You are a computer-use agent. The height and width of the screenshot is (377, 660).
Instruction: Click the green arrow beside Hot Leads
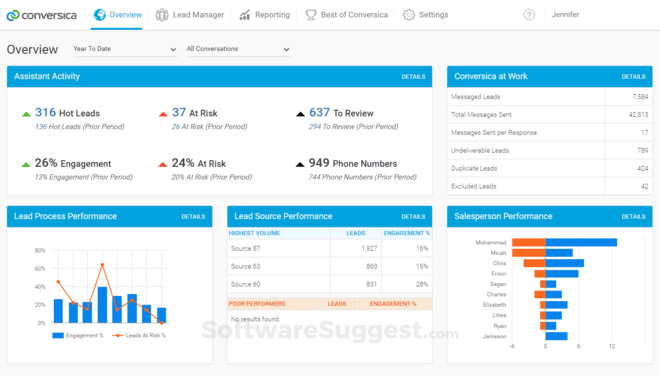[26, 114]
